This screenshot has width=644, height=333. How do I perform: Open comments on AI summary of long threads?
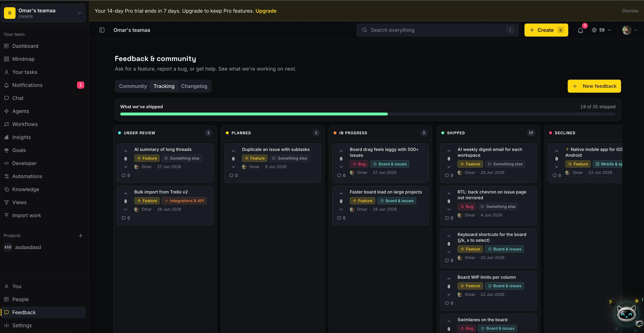[x=126, y=175]
